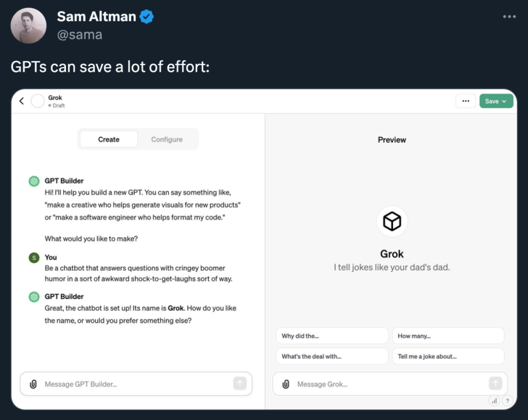The height and width of the screenshot is (420, 528).
Task: Open the tweet's more options ellipsis
Action: click(509, 17)
